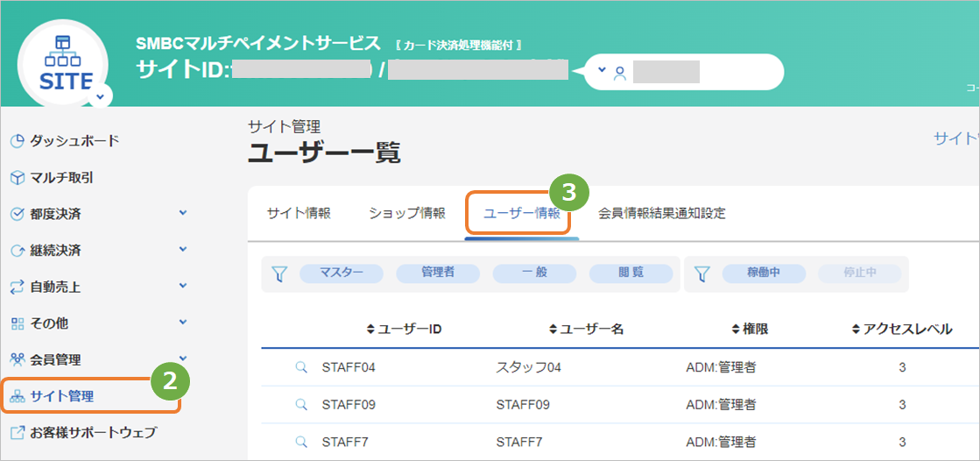Screen dimensions: 980x461
Task: Open the chevron dropdown under SITE logo
Action: (101, 96)
